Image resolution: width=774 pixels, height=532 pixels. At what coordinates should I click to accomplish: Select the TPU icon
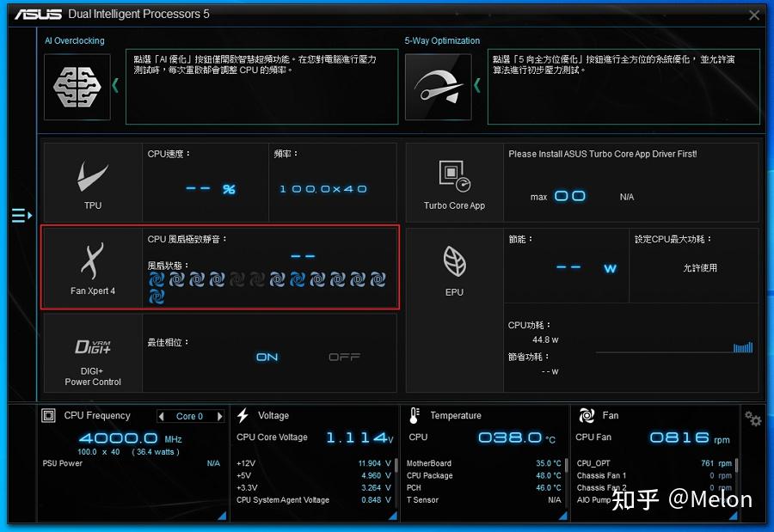[x=92, y=174]
